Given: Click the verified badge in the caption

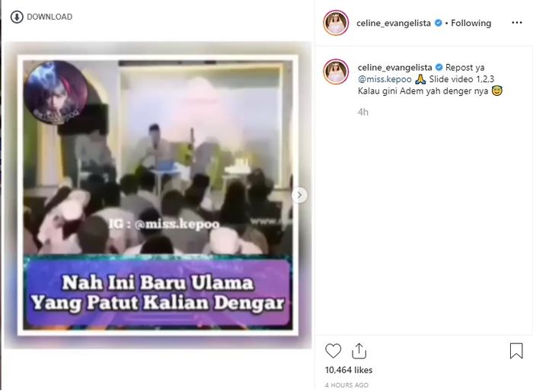Looking at the screenshot, I should tap(439, 67).
